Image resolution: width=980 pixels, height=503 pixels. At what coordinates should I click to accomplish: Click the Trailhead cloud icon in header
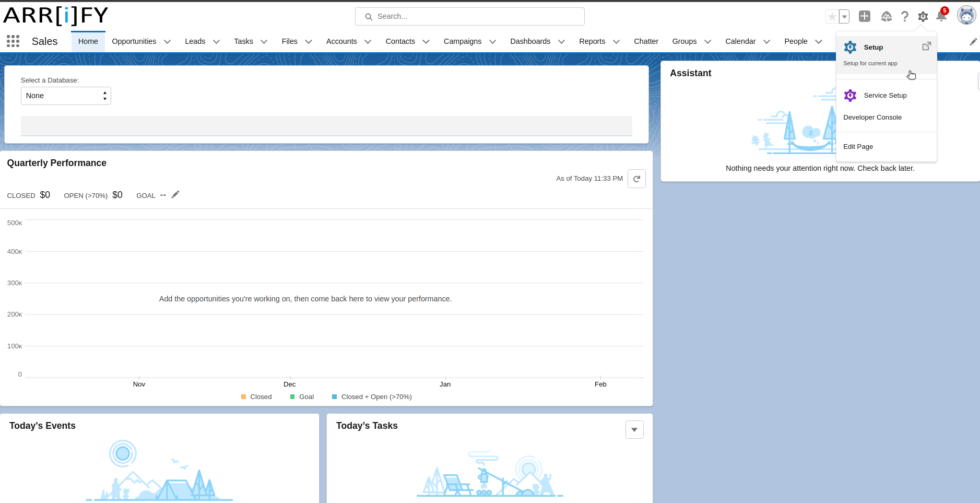pyautogui.click(x=886, y=16)
